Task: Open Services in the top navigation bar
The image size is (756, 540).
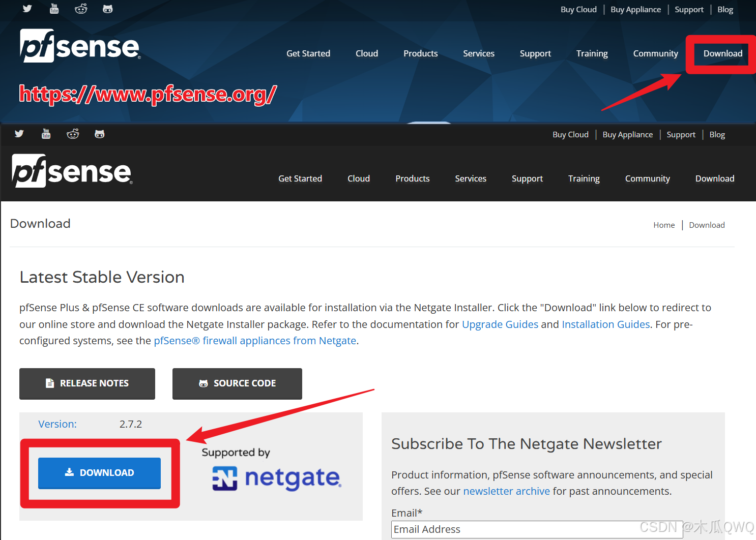Action: click(479, 53)
